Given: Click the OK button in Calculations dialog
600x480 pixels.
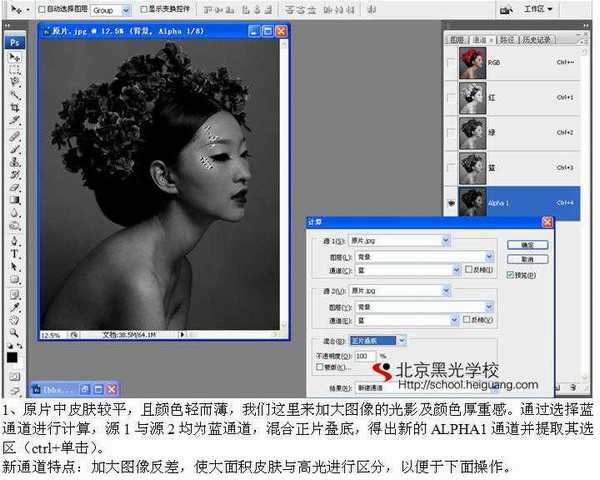Looking at the screenshot, I should point(527,244).
